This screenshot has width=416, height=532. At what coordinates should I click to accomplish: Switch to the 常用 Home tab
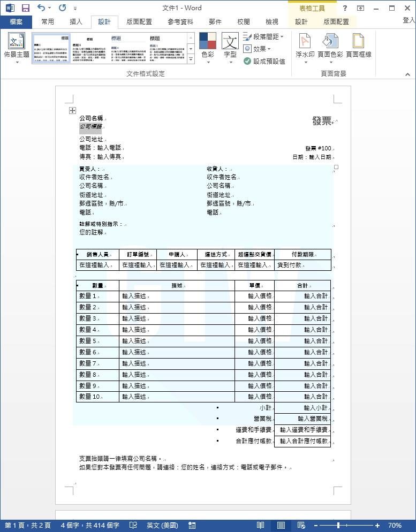point(48,22)
